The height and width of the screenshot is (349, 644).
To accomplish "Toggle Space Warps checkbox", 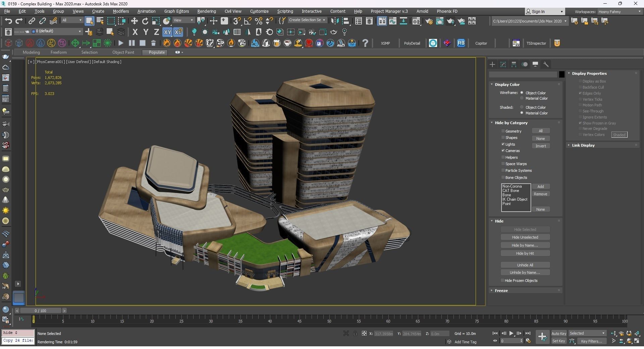I will coord(503,164).
